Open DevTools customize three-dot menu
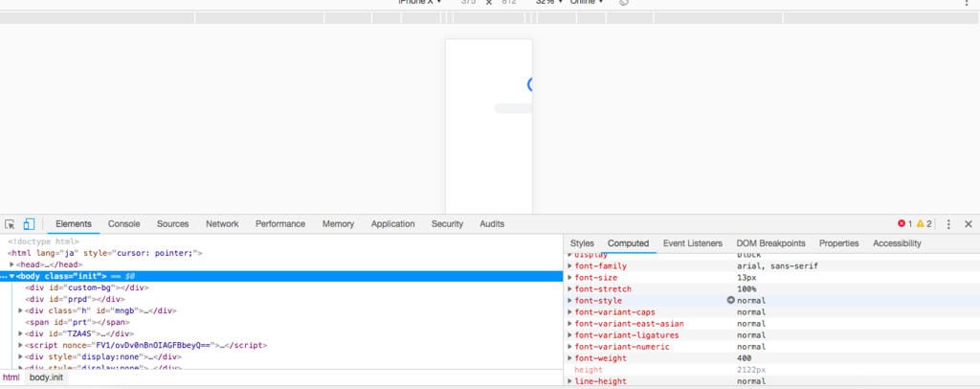The image size is (980, 389). [x=948, y=224]
